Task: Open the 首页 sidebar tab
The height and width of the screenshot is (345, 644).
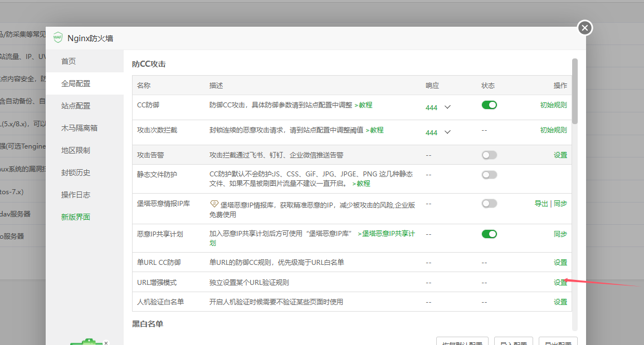Action: coord(85,61)
